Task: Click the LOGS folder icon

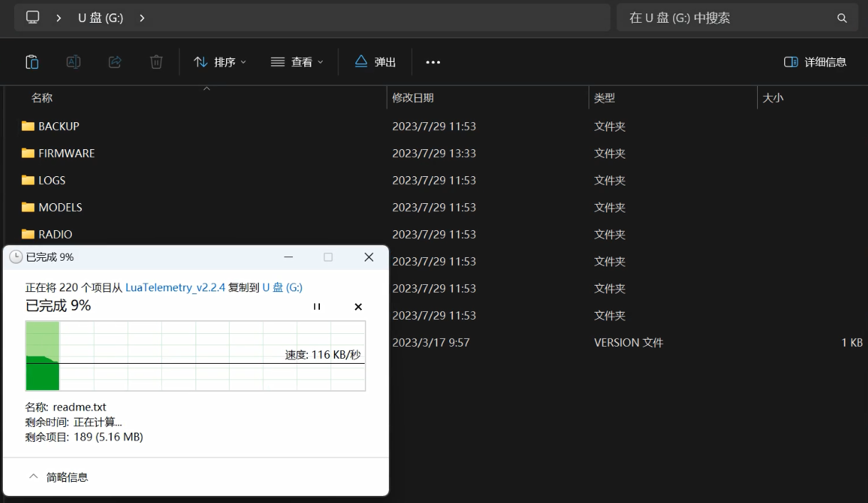Action: (x=28, y=180)
